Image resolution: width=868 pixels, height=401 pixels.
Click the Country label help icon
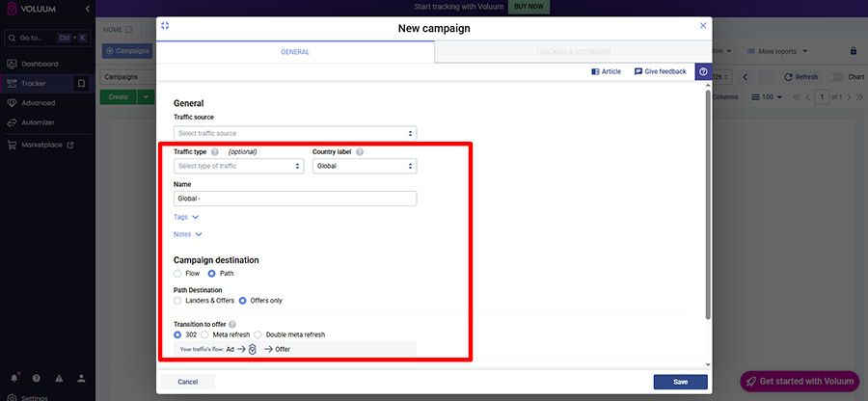coord(360,151)
